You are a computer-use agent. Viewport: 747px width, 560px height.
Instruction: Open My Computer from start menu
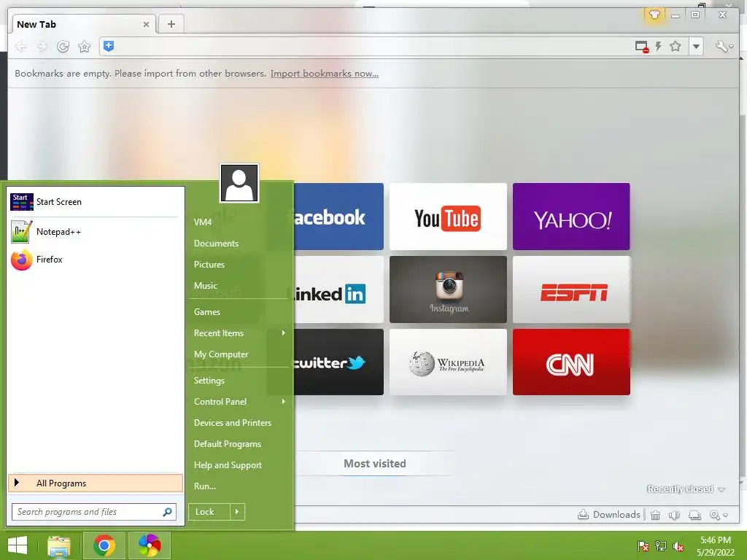click(221, 354)
